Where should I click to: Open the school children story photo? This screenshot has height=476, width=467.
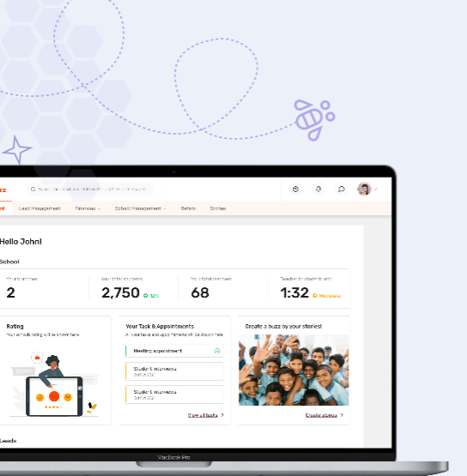pyautogui.click(x=294, y=370)
